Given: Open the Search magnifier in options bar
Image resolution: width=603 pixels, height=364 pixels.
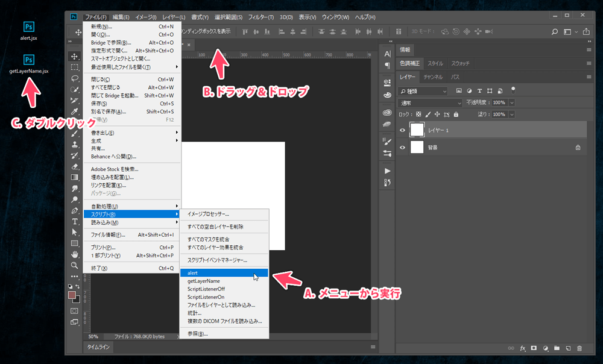Looking at the screenshot, I should 555,32.
